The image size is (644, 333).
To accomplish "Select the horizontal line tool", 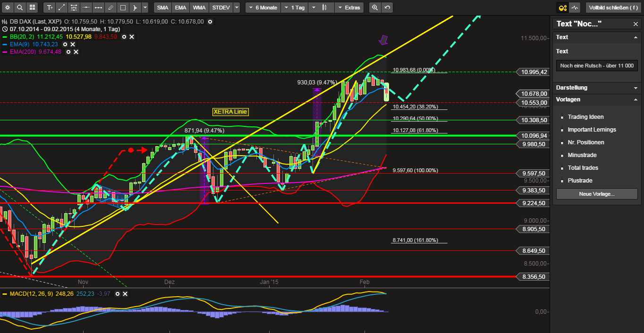I will 86,8.
